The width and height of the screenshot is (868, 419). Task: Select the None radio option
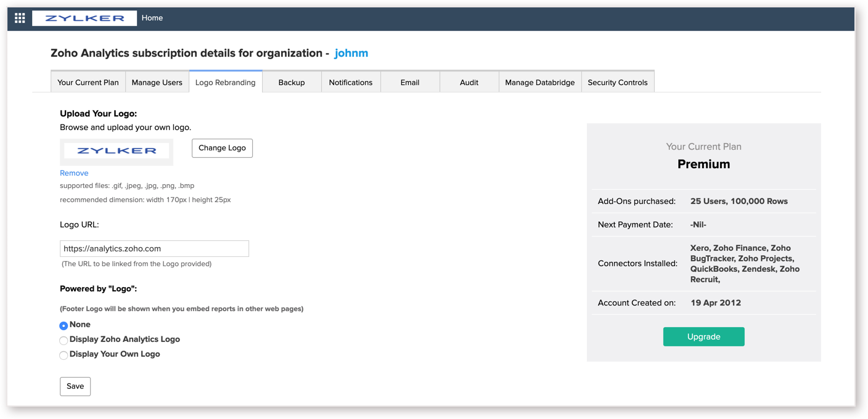point(63,325)
